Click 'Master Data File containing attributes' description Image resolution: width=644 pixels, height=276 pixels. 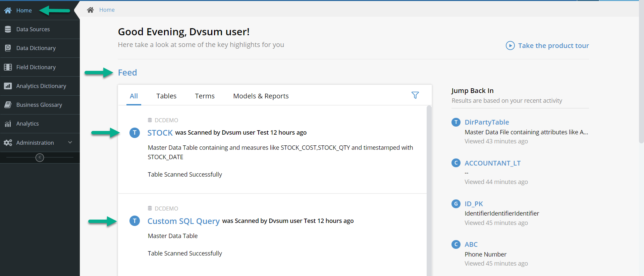click(x=526, y=132)
